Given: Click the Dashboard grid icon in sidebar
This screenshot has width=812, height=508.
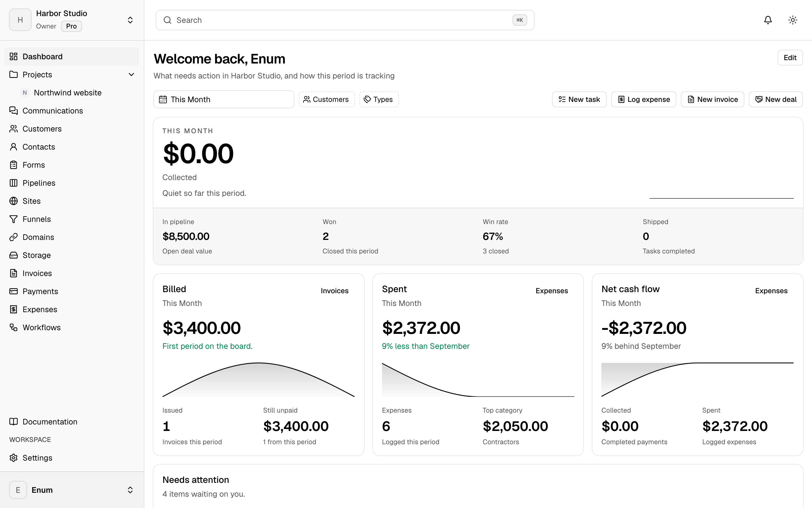Looking at the screenshot, I should pyautogui.click(x=14, y=56).
